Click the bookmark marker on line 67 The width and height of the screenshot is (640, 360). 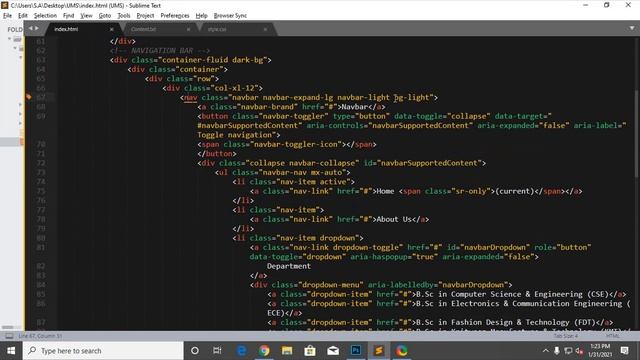coord(28,97)
